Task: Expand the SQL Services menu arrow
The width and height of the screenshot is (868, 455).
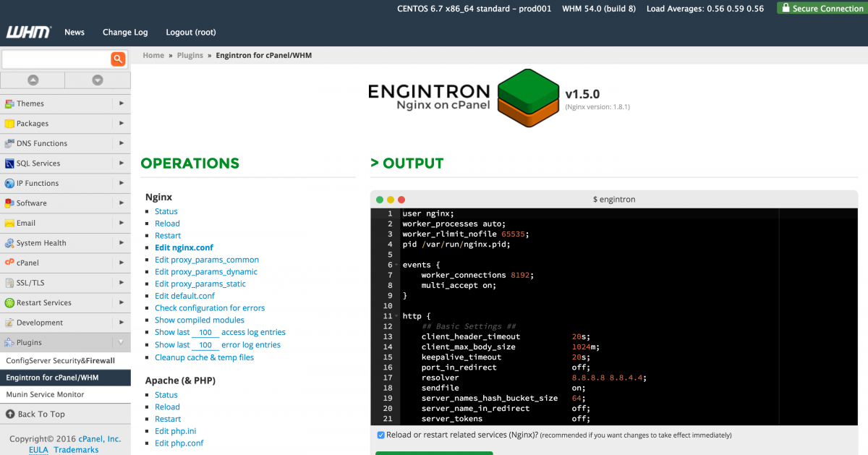Action: 121,163
